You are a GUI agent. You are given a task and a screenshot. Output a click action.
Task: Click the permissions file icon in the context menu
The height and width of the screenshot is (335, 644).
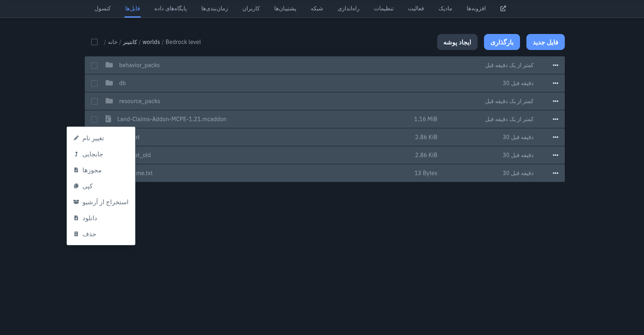tap(76, 170)
